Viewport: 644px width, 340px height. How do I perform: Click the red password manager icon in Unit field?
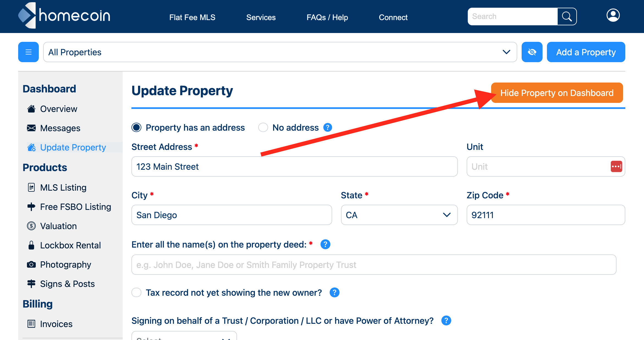point(616,166)
